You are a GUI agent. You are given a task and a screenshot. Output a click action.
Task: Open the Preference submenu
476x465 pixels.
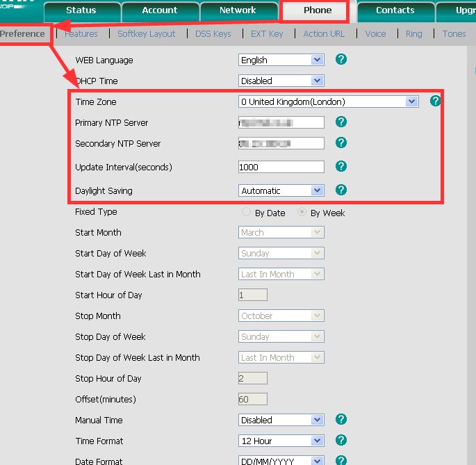pos(22,34)
